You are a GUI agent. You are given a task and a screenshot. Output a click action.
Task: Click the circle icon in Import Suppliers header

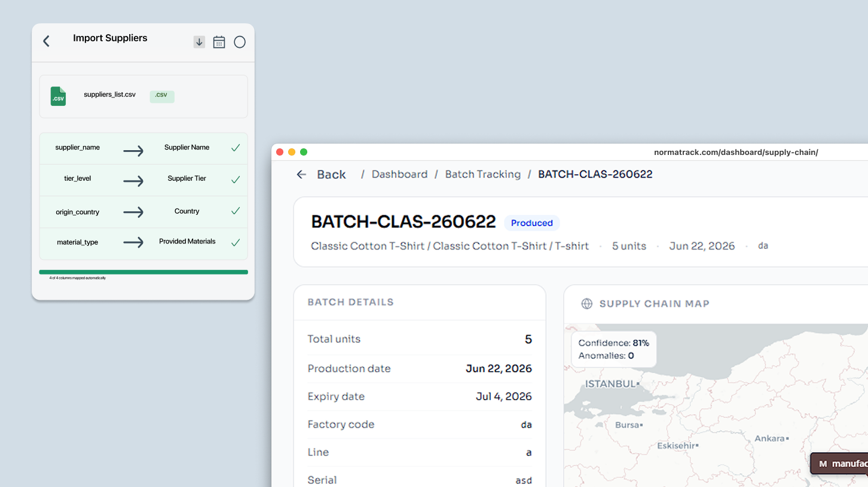click(x=240, y=42)
